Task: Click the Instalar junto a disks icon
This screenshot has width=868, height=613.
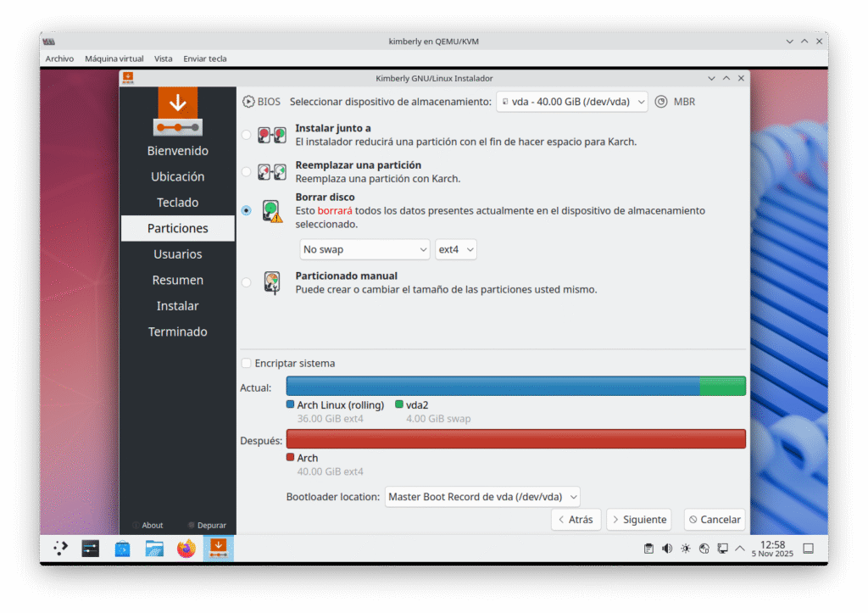Action: tap(271, 135)
